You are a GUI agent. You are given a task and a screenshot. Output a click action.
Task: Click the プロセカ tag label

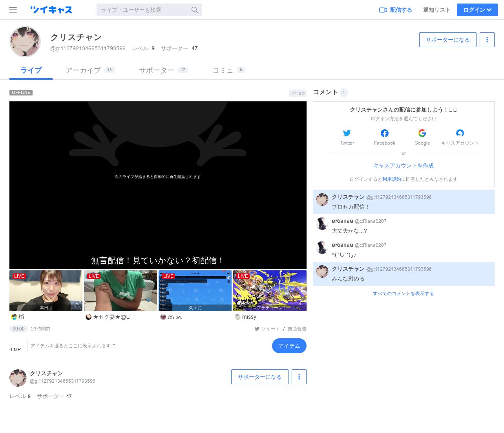pos(298,93)
